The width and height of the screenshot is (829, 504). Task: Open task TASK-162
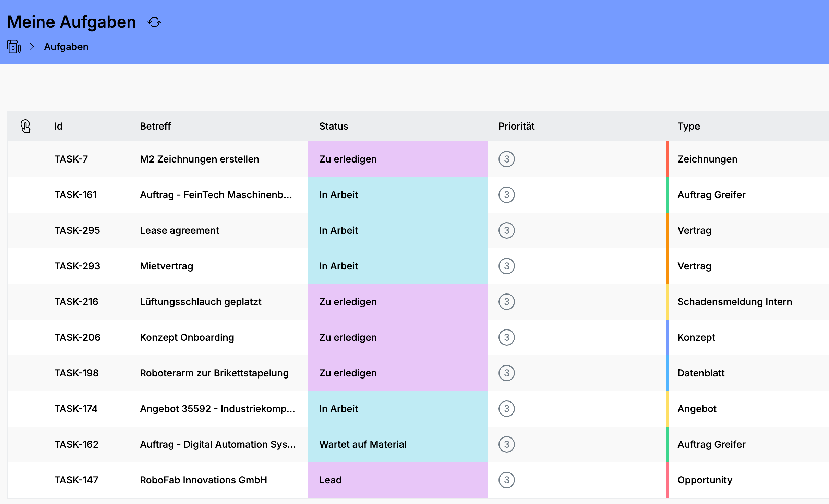(x=76, y=444)
